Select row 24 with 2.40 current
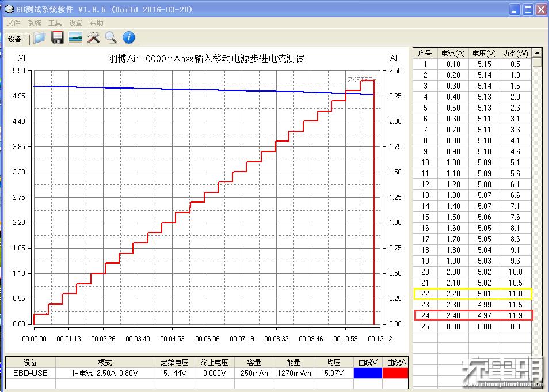This screenshot has height=392, width=549. [x=472, y=315]
